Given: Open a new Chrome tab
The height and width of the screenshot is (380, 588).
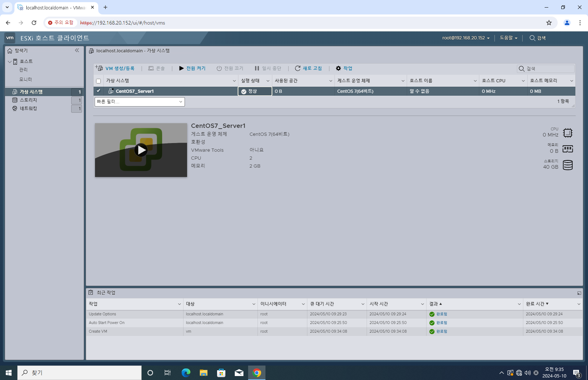Looking at the screenshot, I should tap(105, 7).
